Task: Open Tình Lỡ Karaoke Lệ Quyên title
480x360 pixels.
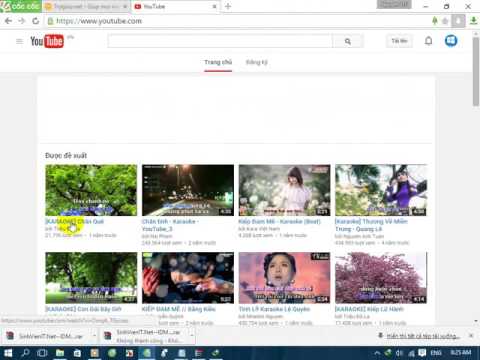Action: tap(274, 309)
